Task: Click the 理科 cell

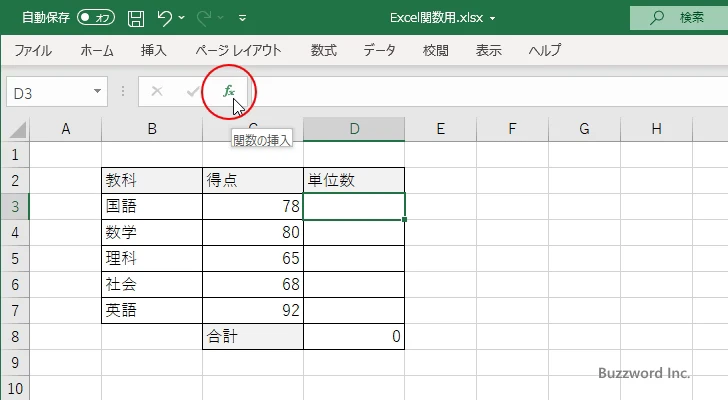Action: pyautogui.click(x=152, y=258)
